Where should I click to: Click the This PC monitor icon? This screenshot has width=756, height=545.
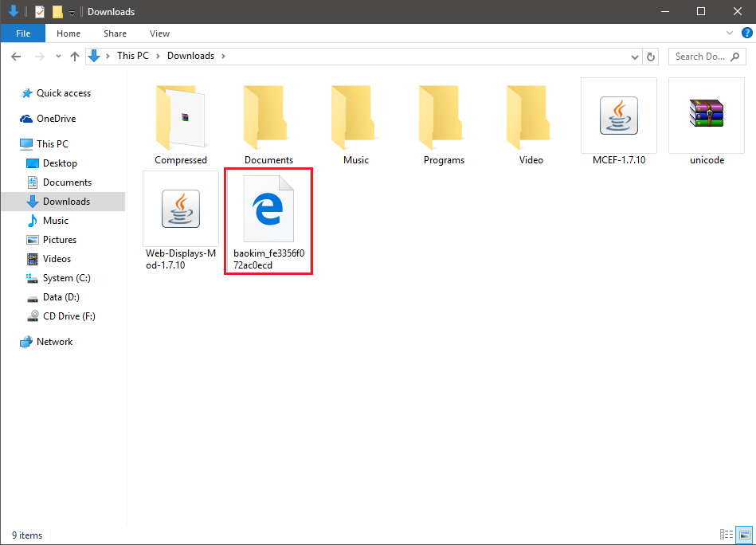[26, 143]
